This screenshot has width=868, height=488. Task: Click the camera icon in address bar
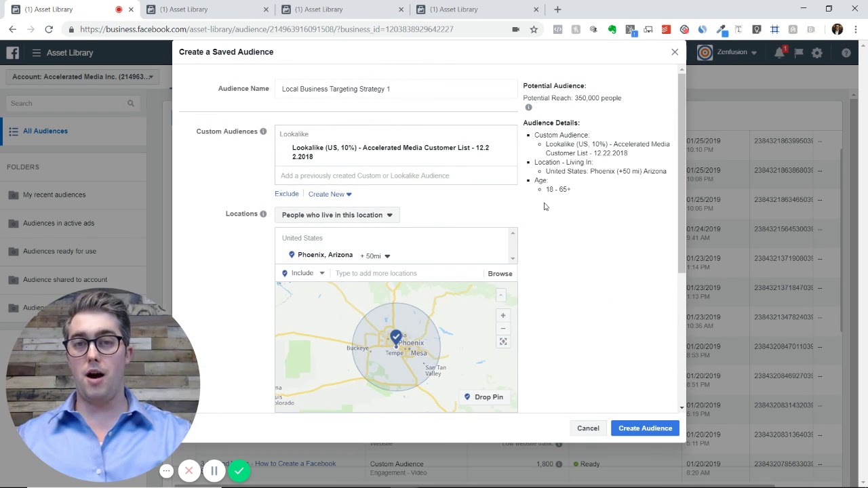[x=516, y=30]
